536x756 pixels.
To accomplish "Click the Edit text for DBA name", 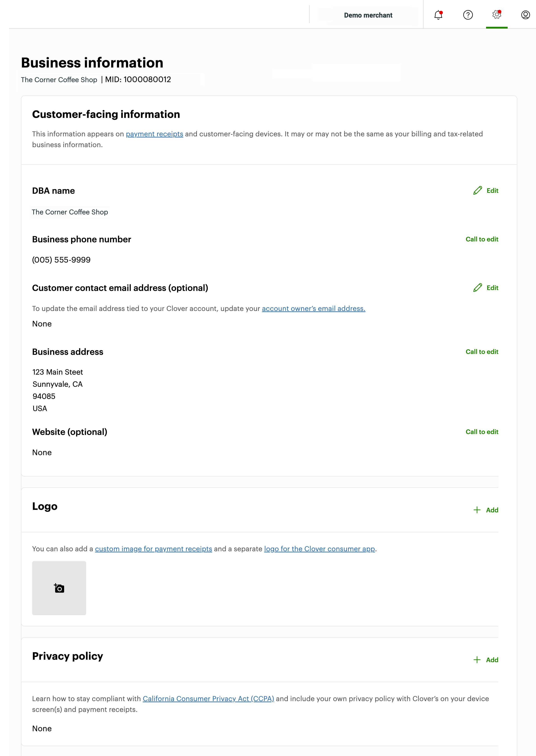I will [x=492, y=191].
